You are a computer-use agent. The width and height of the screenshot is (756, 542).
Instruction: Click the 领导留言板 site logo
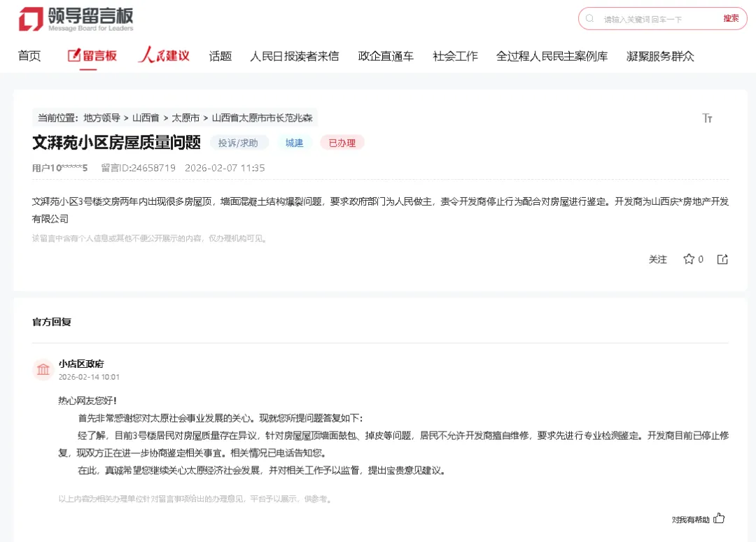click(x=76, y=20)
